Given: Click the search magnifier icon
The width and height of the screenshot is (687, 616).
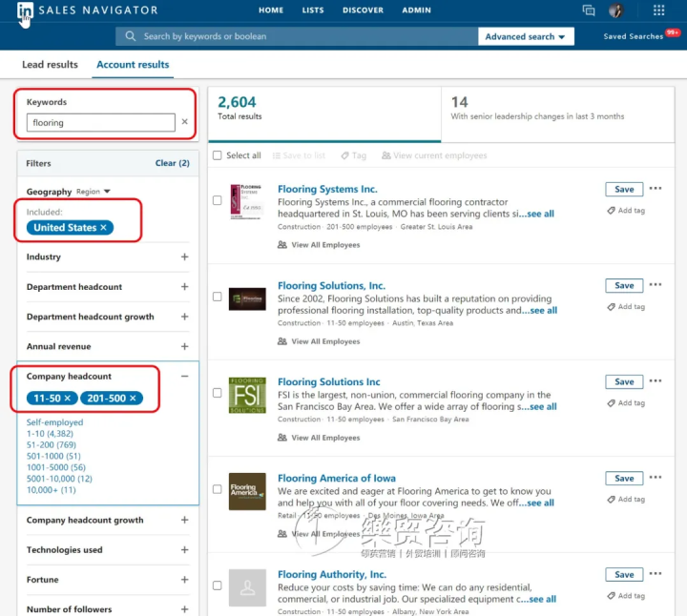Looking at the screenshot, I should [130, 36].
